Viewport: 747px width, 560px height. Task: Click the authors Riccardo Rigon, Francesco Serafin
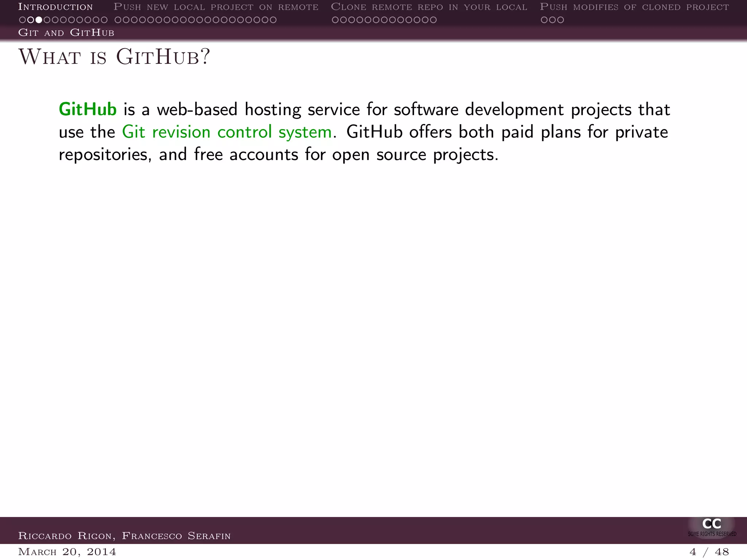(x=124, y=536)
